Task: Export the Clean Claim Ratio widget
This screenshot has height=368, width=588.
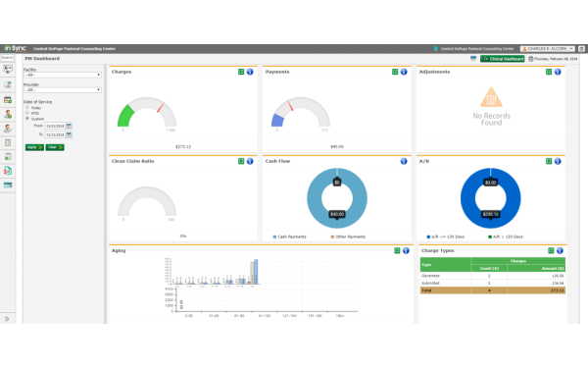Action: pyautogui.click(x=241, y=161)
